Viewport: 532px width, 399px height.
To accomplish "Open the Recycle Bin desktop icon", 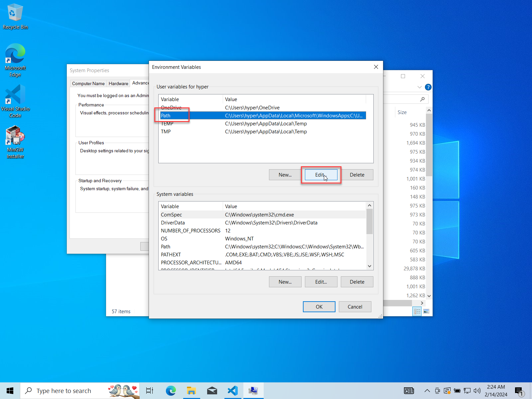I will point(15,17).
